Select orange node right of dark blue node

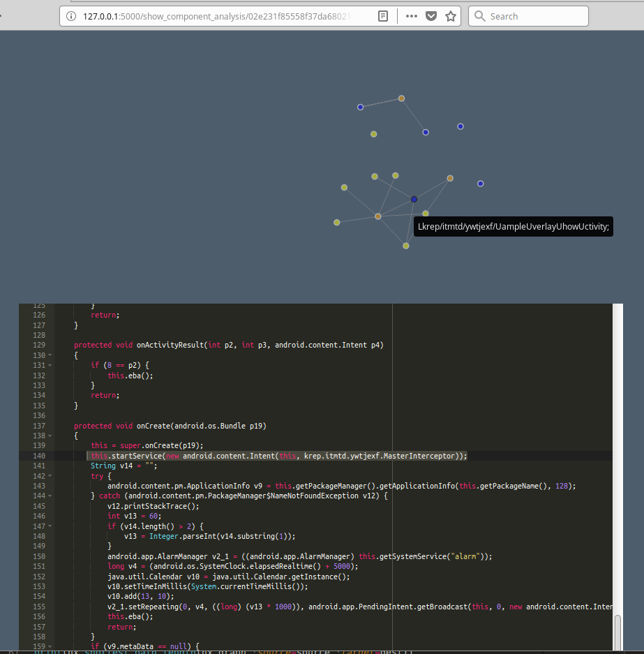(x=450, y=178)
